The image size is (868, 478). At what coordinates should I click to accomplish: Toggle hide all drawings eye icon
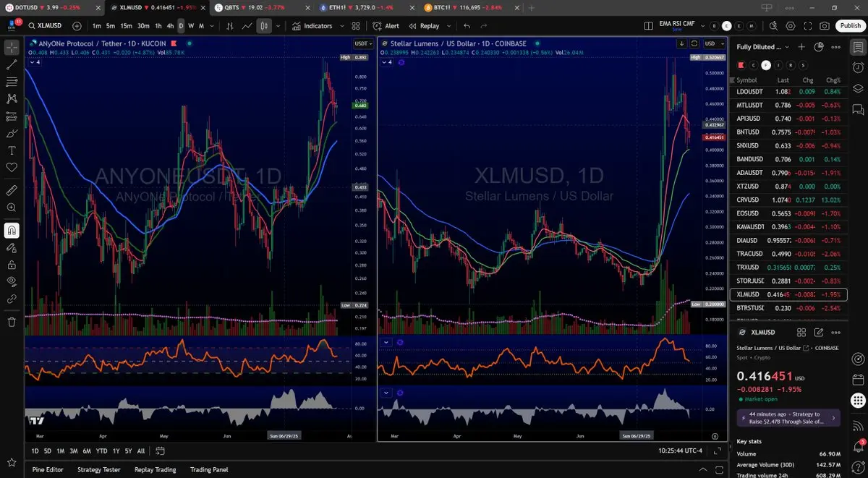click(12, 281)
